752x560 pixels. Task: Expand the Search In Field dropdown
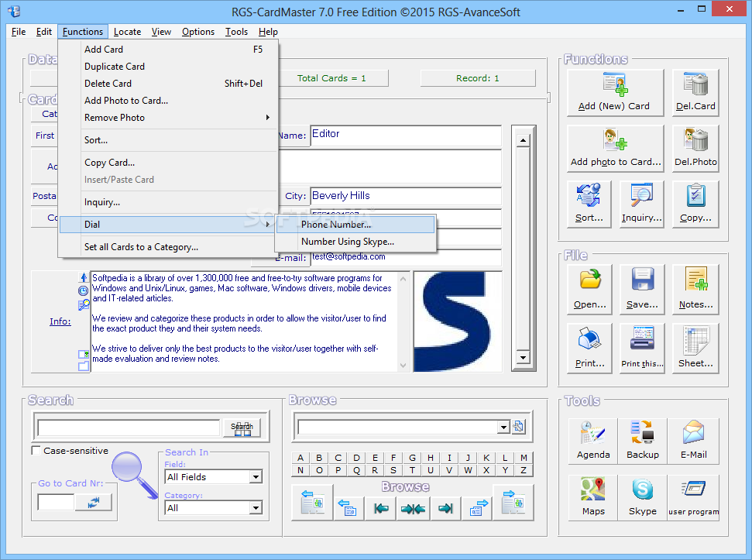point(256,476)
